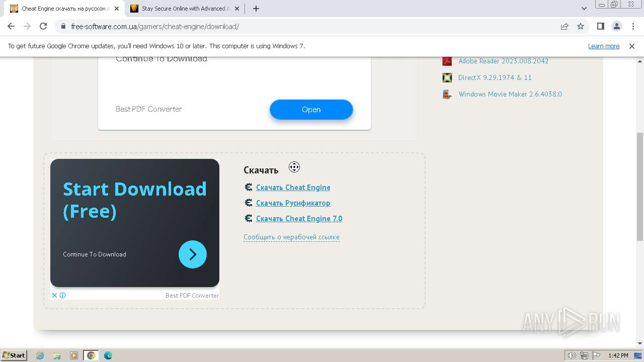Click Cheat Engine icon beside first download link
The image size is (644, 362).
248,187
